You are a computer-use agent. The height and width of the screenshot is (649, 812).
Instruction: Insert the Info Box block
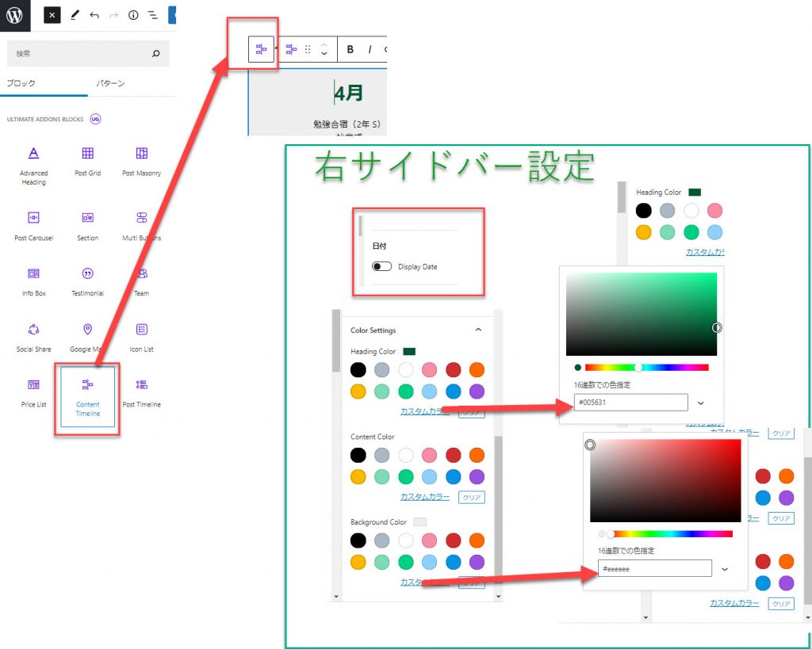point(33,281)
